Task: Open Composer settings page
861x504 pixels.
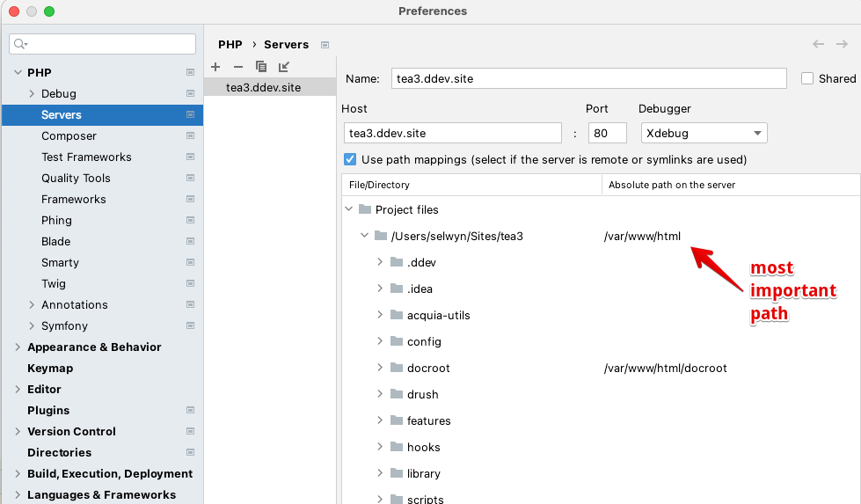Action: click(69, 135)
